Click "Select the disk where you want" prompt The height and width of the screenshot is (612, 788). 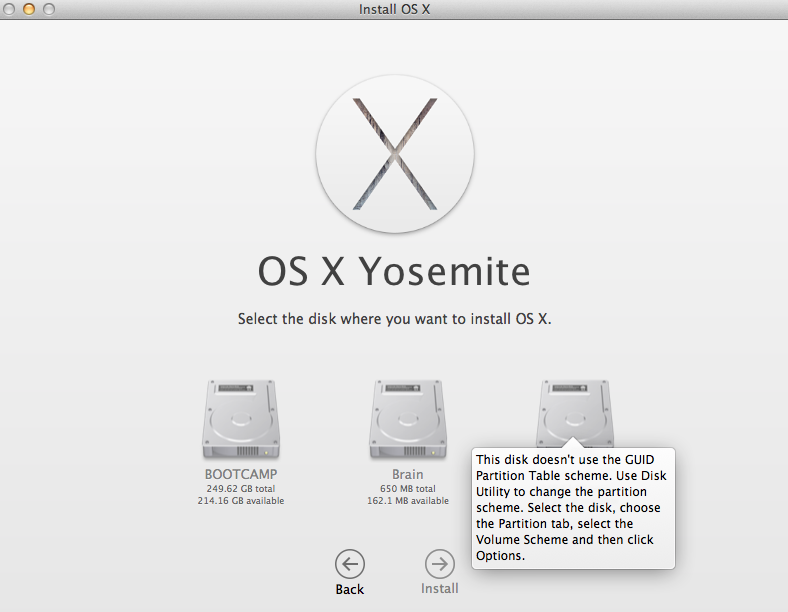395,319
